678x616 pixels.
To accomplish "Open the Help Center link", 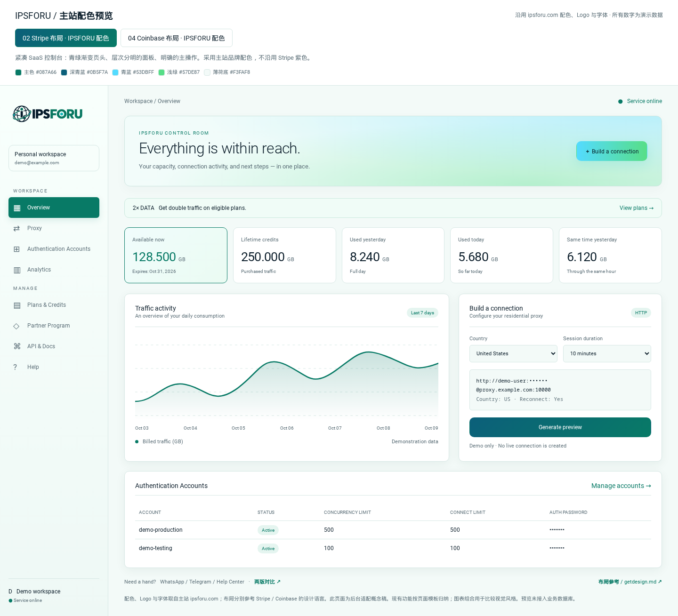I will click(230, 582).
